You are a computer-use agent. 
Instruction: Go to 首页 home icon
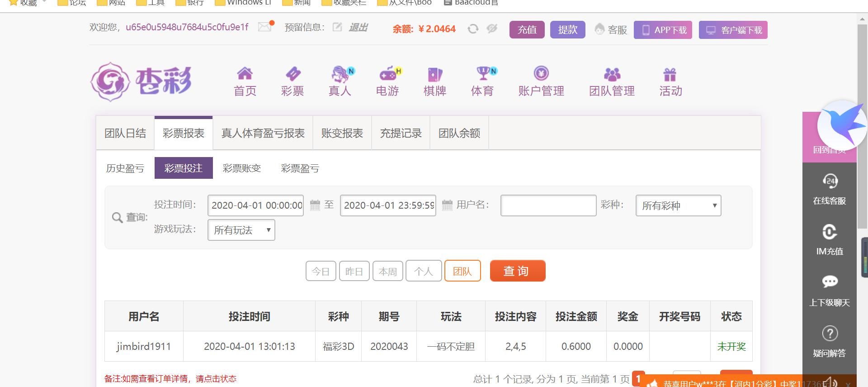245,81
